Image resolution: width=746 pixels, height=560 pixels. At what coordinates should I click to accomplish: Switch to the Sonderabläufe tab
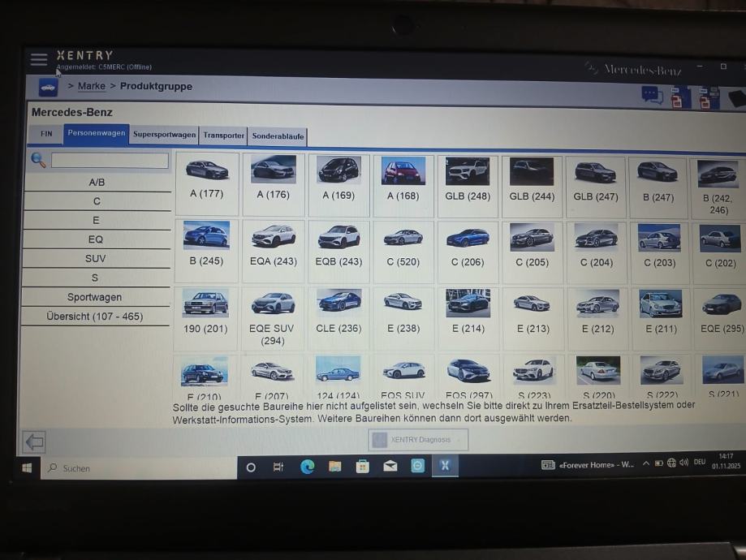click(278, 136)
